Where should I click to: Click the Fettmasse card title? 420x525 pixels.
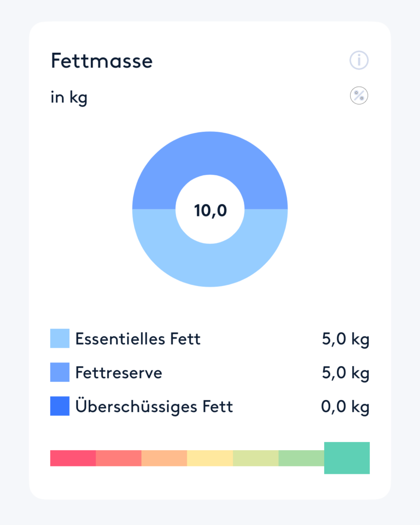pyautogui.click(x=102, y=61)
